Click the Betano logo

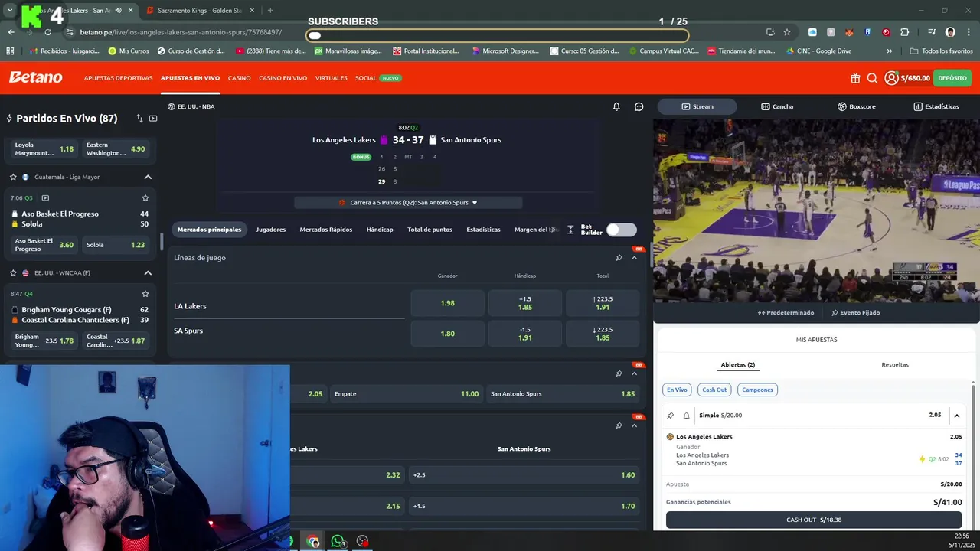[35, 77]
